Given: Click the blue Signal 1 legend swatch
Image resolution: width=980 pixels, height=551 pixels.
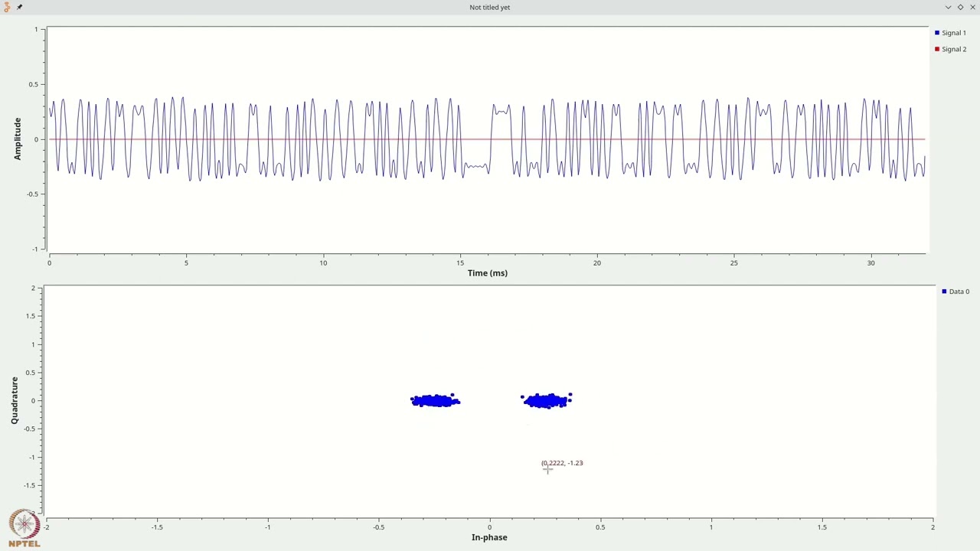Looking at the screenshot, I should pos(936,33).
